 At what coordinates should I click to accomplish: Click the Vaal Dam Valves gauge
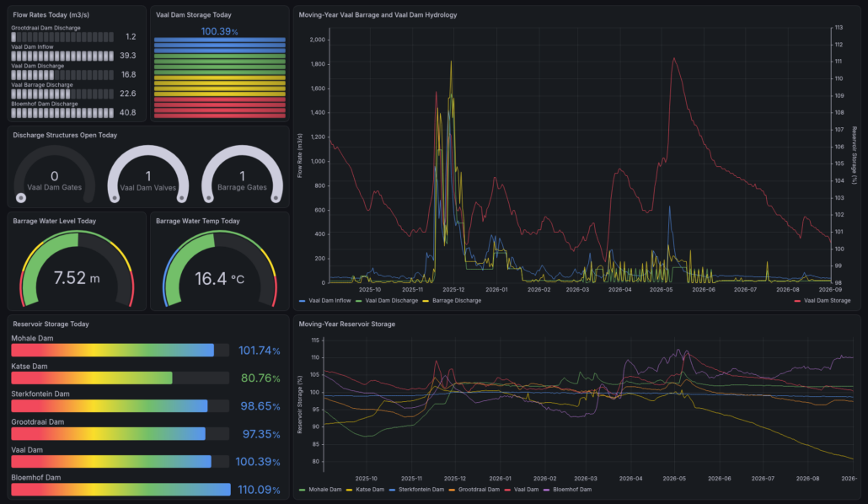pyautogui.click(x=147, y=174)
